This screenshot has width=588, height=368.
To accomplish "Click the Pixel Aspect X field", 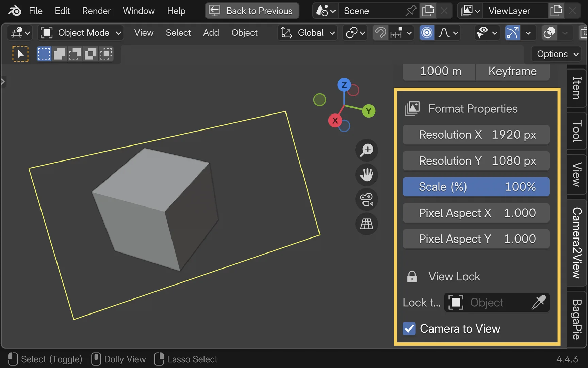I will [x=476, y=213].
